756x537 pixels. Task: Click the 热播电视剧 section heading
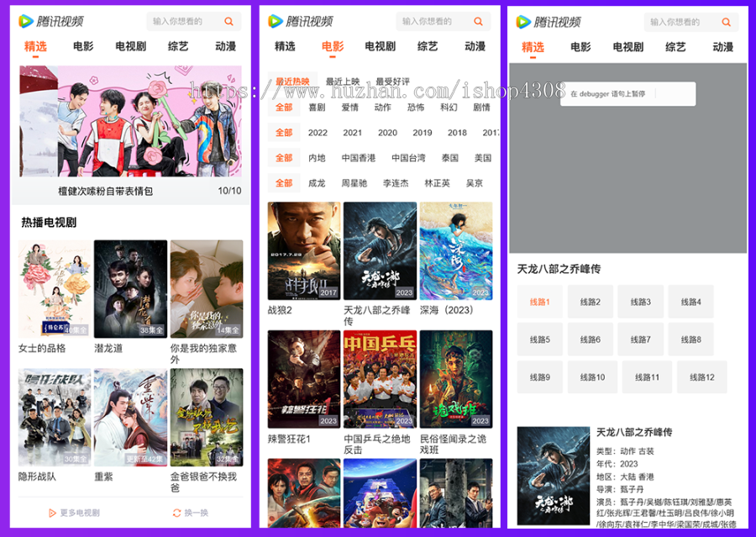coord(49,223)
